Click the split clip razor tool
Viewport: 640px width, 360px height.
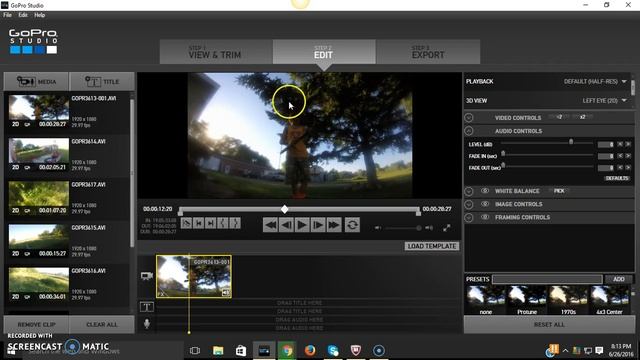[x=186, y=223]
